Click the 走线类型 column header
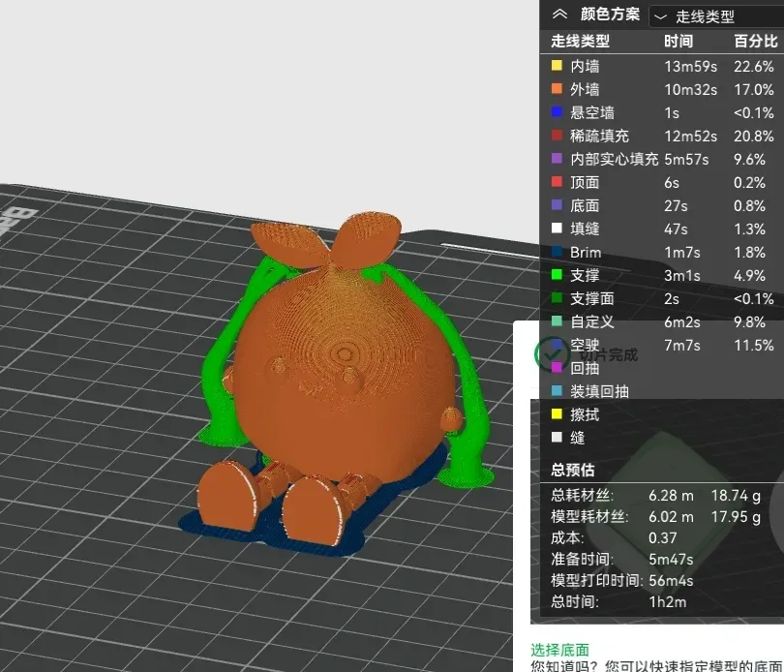The height and width of the screenshot is (672, 784). [581, 41]
